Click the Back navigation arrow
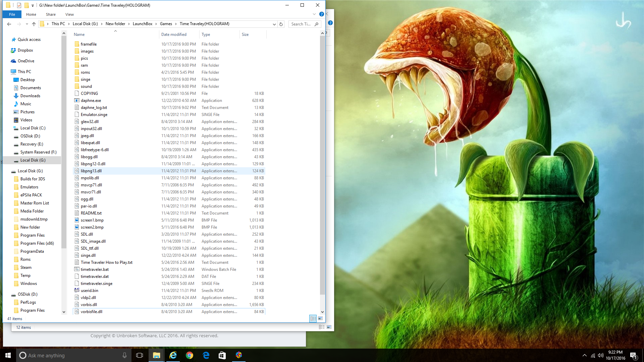Image resolution: width=644 pixels, height=362 pixels. click(9, 24)
